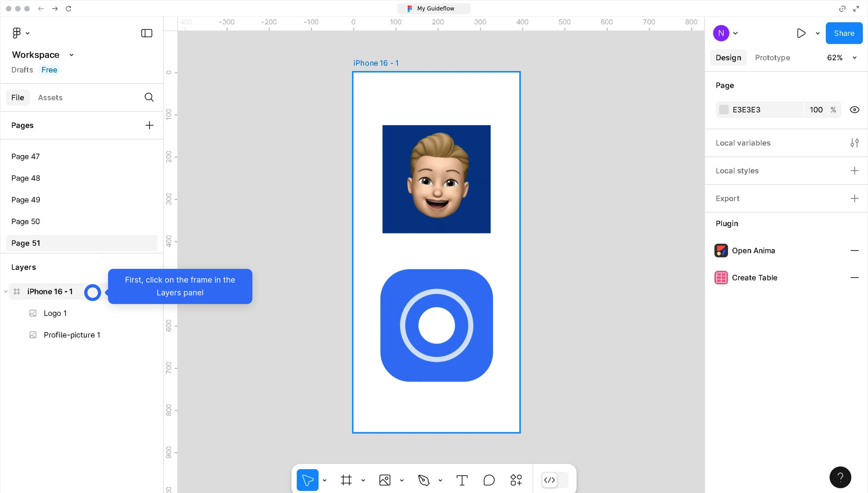868x493 pixels.
Task: Open the Open Anima plugin icon
Action: point(721,250)
